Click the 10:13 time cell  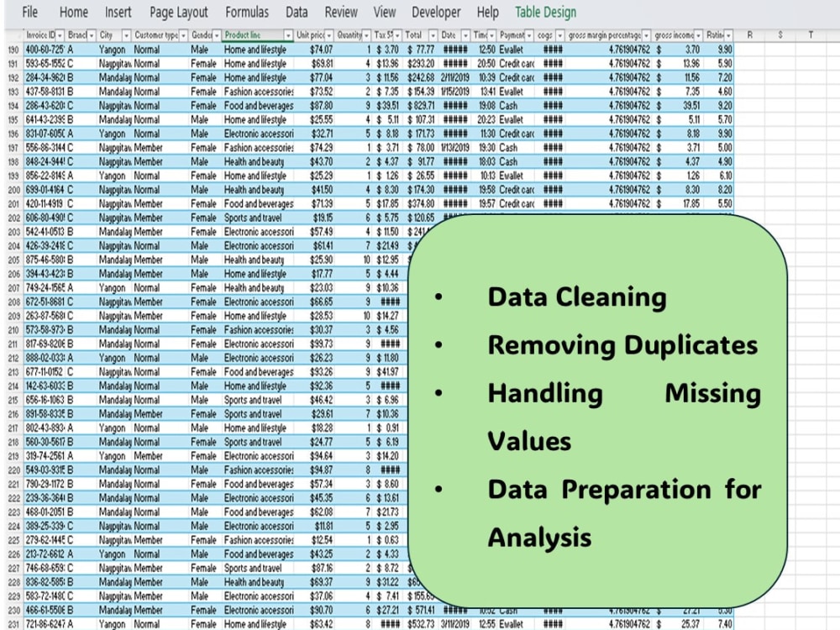[485, 176]
